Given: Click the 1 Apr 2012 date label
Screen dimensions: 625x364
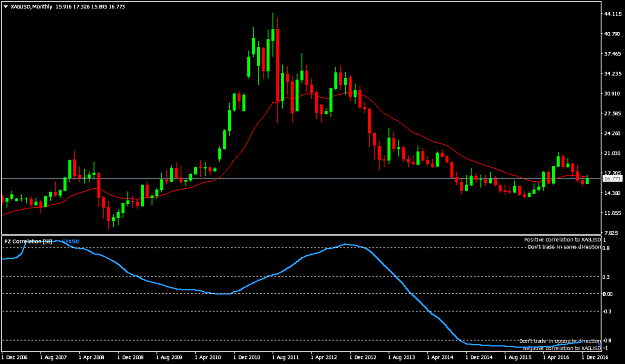Looking at the screenshot, I should pos(324,358).
